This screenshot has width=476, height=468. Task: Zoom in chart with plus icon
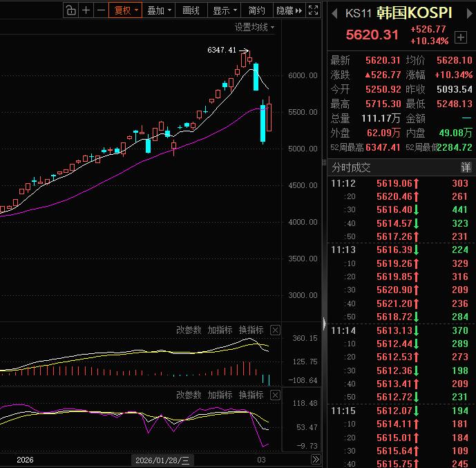pyautogui.click(x=86, y=10)
